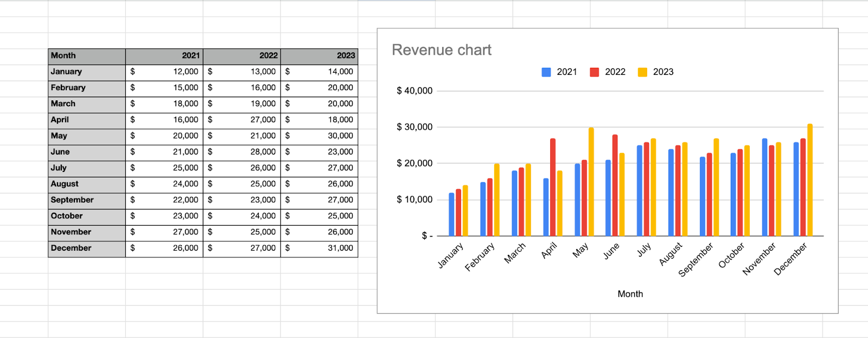Click the September label on chart axis
Viewport: 868px width, 338px height.
pos(697,260)
